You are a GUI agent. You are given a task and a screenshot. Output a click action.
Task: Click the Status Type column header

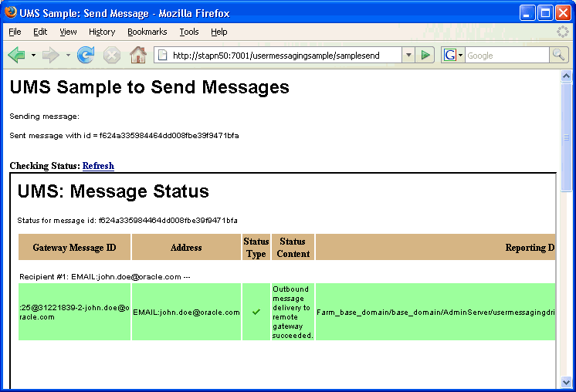click(256, 247)
